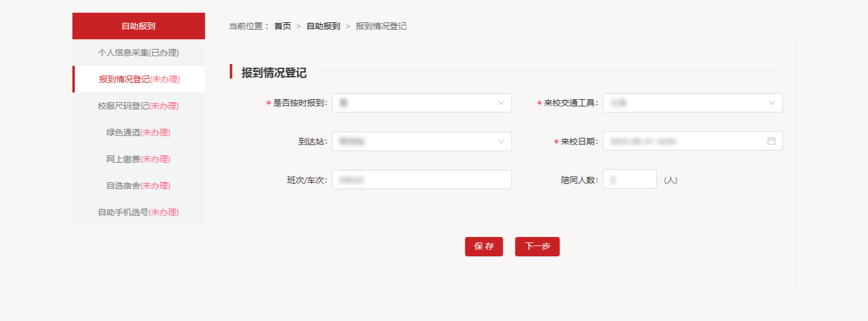This screenshot has width=868, height=321.
Task: Click the 陪同人数 number input
Action: (x=629, y=180)
